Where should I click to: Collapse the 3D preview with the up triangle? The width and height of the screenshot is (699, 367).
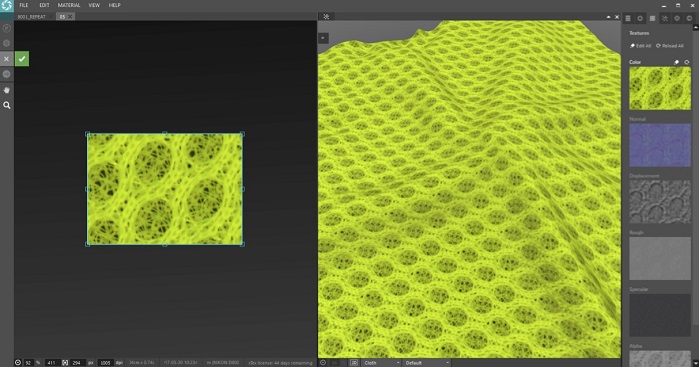pyautogui.click(x=609, y=17)
